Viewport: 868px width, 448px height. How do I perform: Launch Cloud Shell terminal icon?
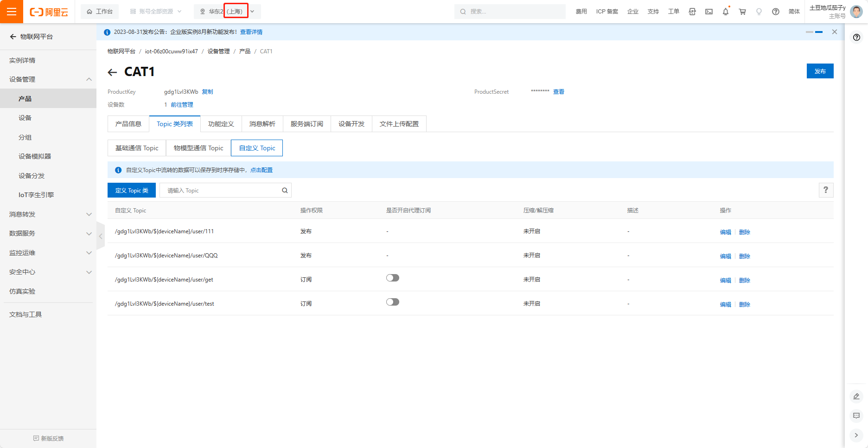(709, 12)
